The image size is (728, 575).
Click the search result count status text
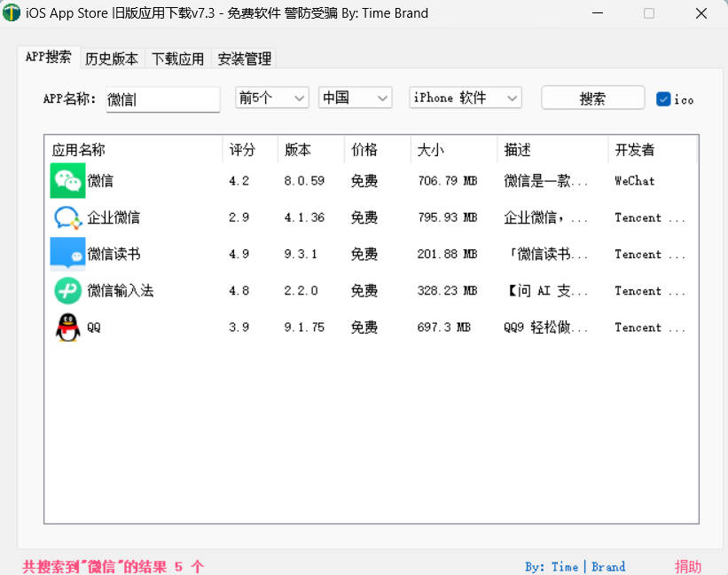pyautogui.click(x=114, y=567)
